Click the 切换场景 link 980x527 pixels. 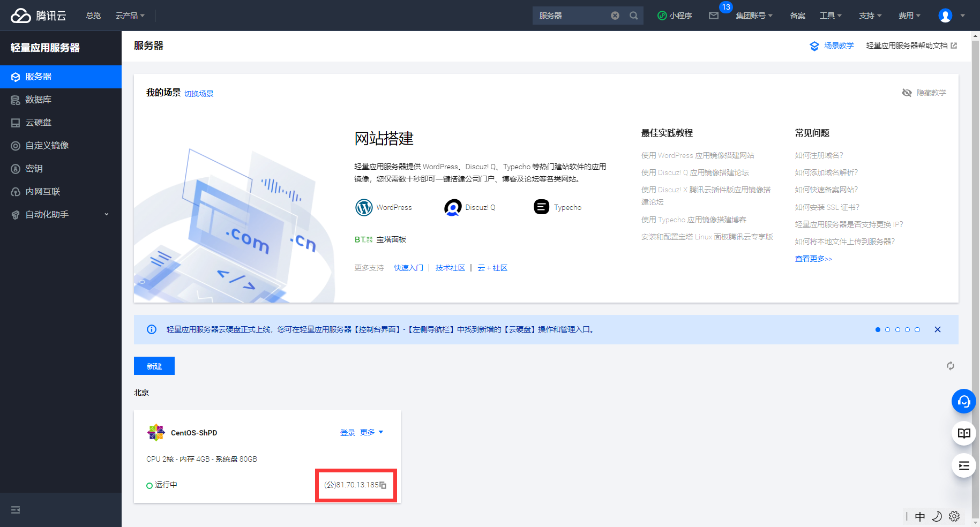tap(198, 93)
